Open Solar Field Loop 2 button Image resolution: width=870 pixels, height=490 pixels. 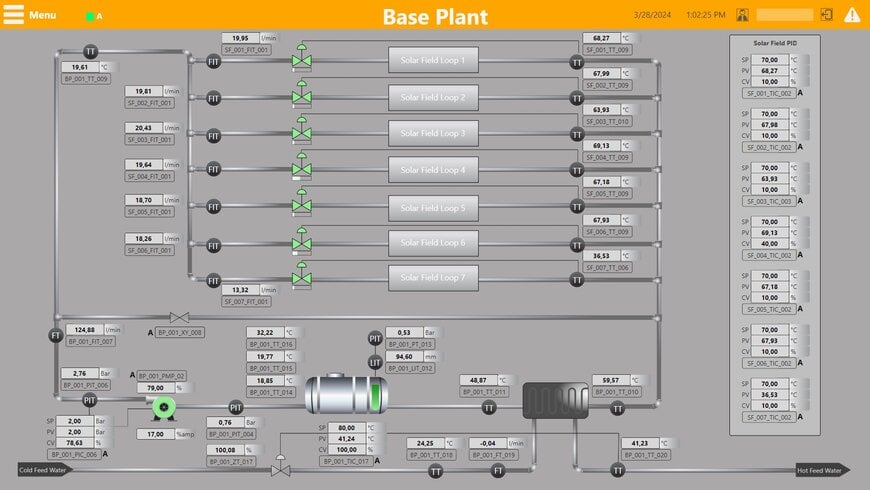(x=433, y=97)
